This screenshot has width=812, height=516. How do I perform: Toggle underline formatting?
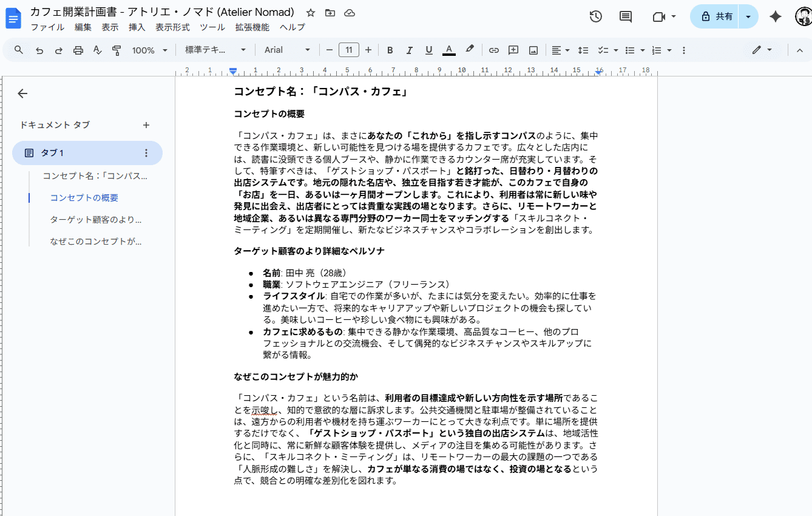tap(429, 50)
